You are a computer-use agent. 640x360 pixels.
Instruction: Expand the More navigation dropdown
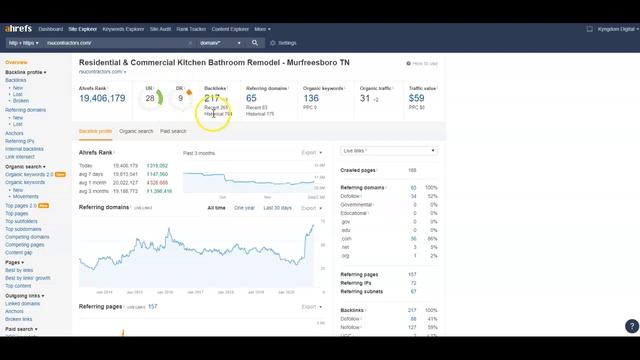(x=262, y=29)
